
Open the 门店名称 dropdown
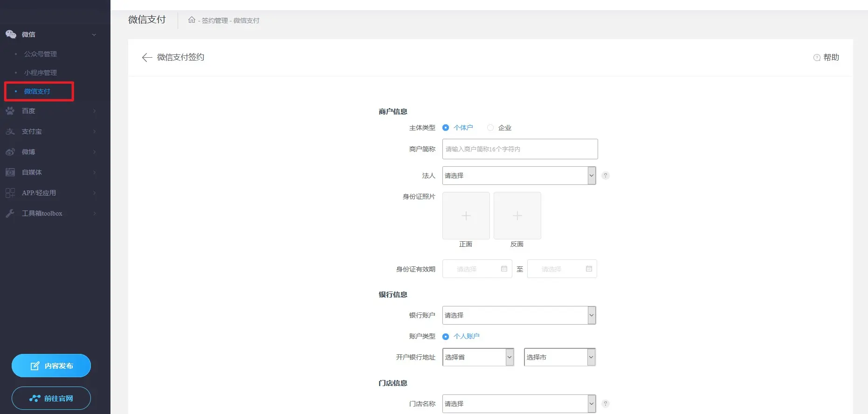click(519, 404)
